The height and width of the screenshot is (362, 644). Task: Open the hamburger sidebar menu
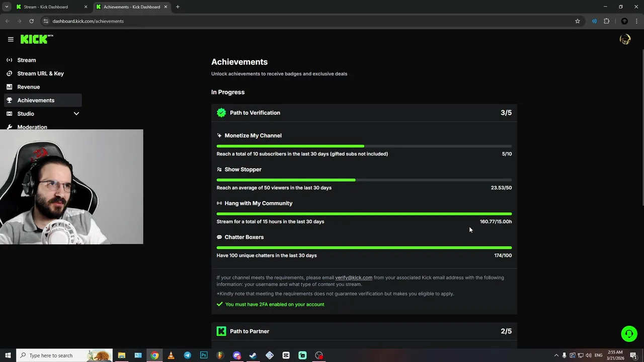pyautogui.click(x=11, y=39)
